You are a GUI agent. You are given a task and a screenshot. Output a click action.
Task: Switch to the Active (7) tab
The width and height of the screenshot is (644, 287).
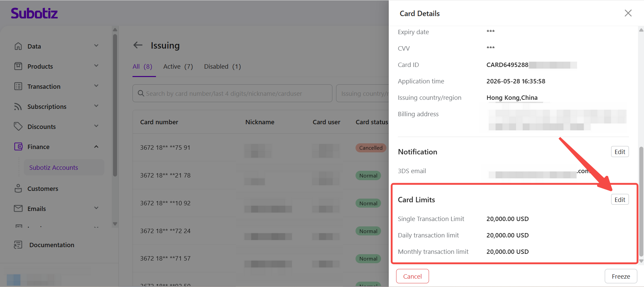178,67
